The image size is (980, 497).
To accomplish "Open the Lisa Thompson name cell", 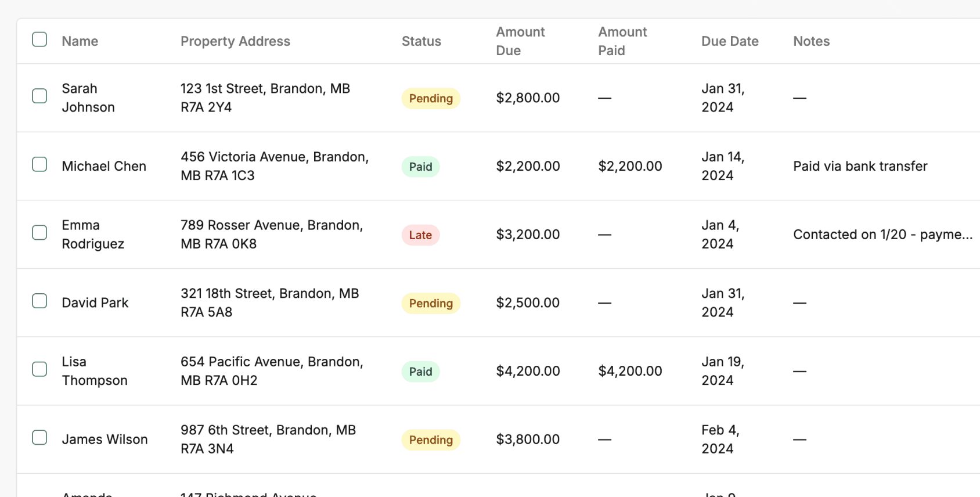I will click(x=95, y=371).
